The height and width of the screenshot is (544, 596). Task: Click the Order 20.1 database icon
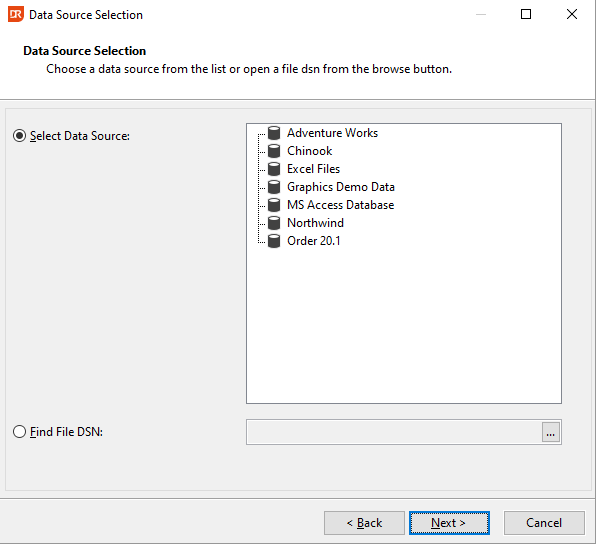pos(274,241)
